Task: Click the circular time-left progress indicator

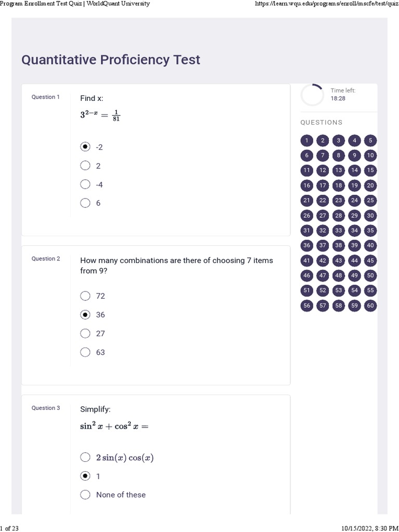Action: (x=312, y=95)
